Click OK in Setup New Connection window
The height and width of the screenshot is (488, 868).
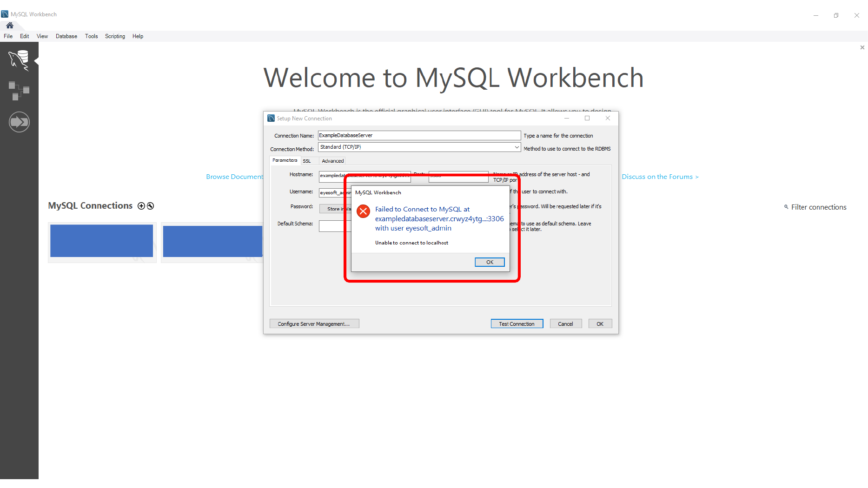coord(600,324)
